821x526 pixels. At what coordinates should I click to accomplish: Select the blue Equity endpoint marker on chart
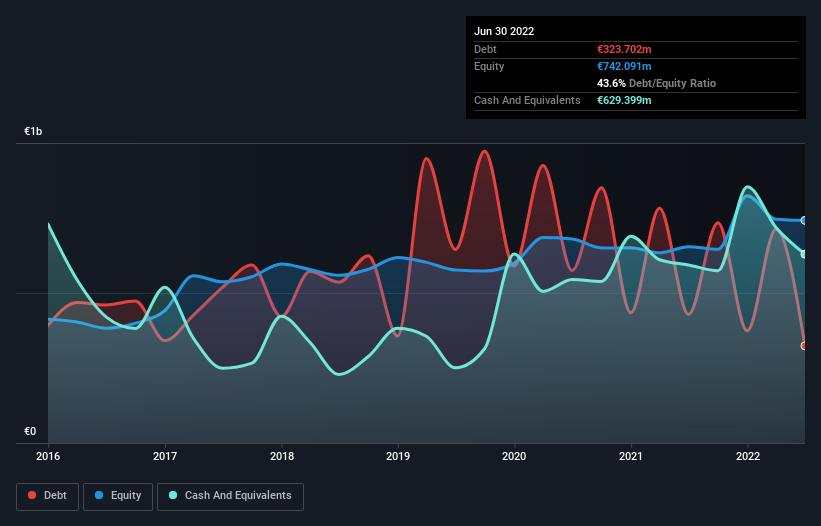(x=804, y=220)
